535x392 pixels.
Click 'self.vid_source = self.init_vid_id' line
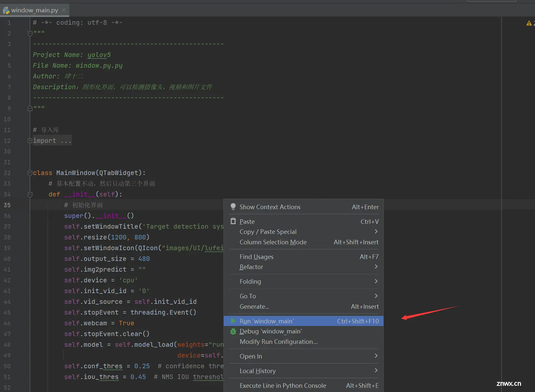[130, 302]
